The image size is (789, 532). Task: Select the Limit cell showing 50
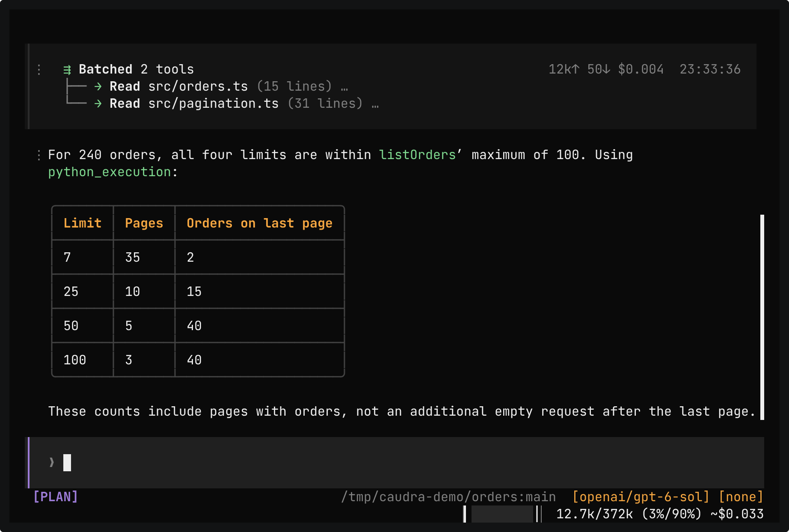click(x=83, y=325)
